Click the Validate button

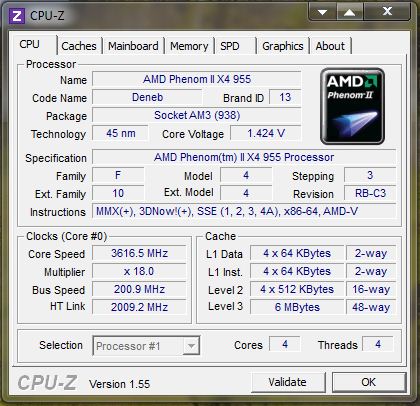pos(288,382)
